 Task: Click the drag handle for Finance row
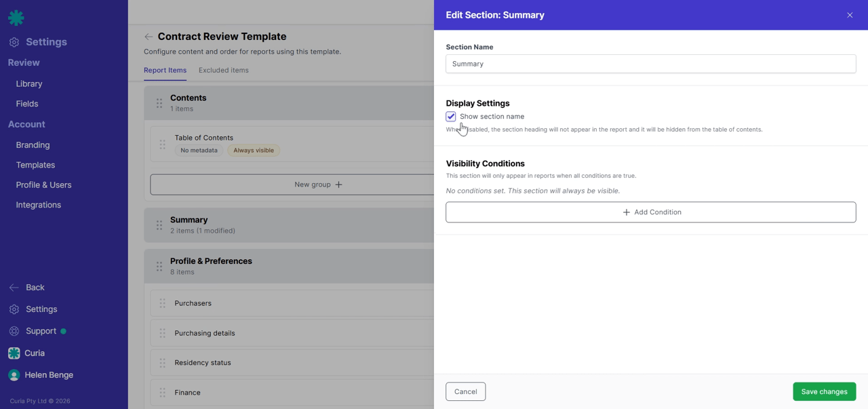click(163, 393)
